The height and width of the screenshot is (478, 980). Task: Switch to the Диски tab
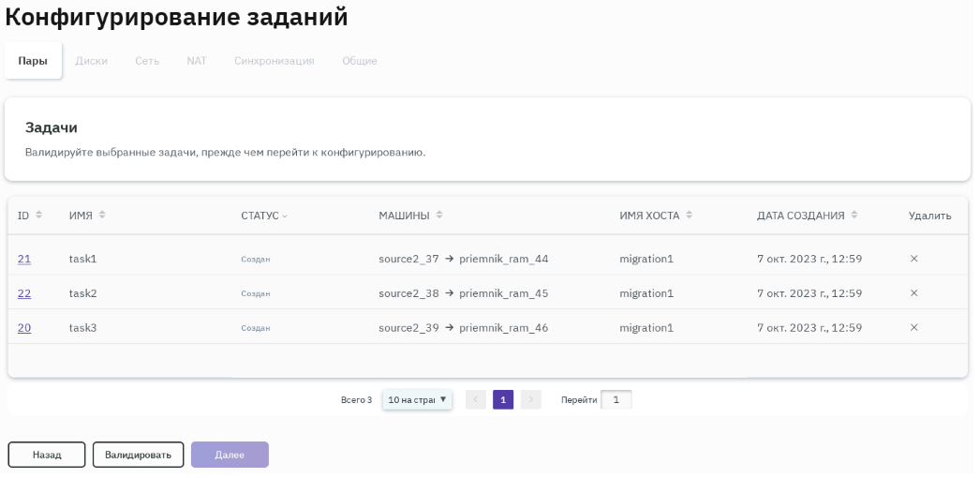pyautogui.click(x=91, y=61)
